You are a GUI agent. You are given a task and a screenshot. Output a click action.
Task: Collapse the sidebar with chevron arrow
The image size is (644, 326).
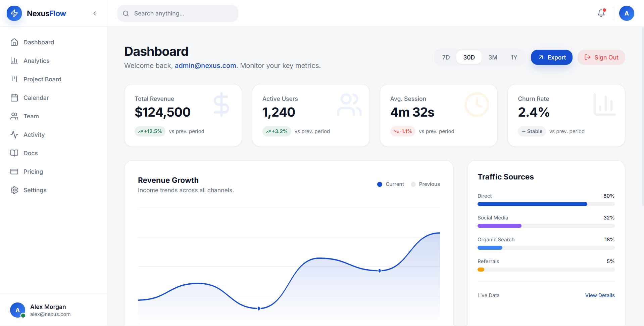click(95, 13)
